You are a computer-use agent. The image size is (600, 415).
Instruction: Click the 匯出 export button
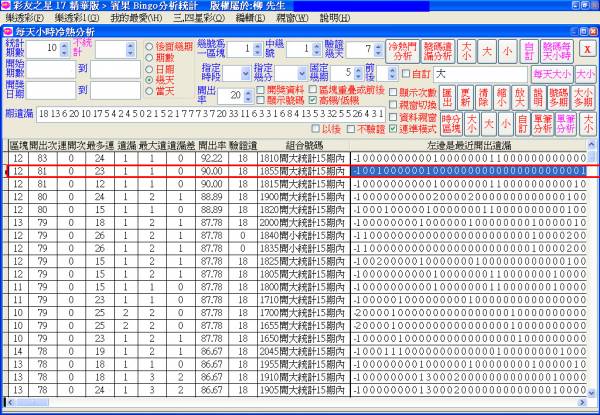point(447,97)
